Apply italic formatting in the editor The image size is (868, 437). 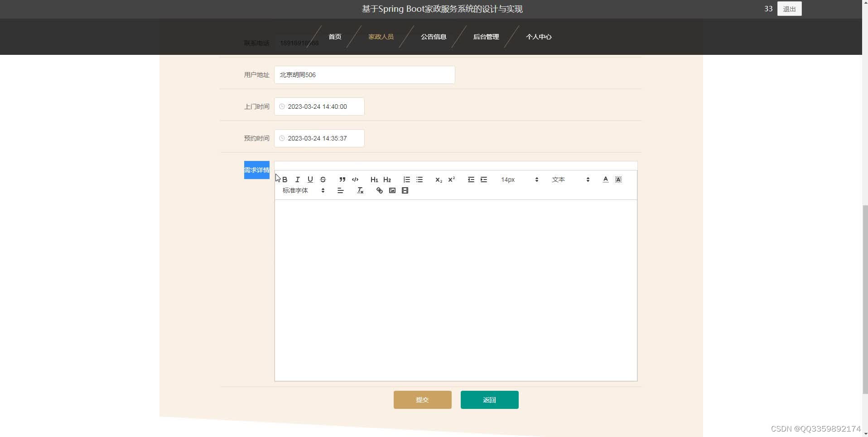coord(298,180)
